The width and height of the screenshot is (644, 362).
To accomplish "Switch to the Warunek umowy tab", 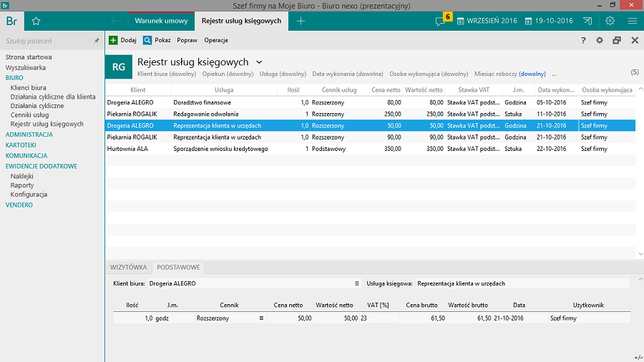I will tap(161, 21).
